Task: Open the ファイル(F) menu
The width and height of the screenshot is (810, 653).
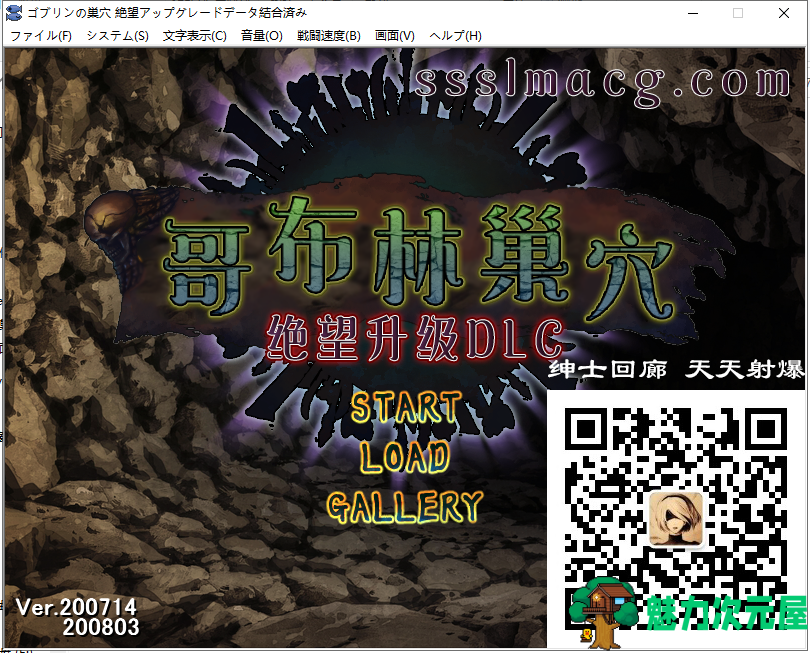Action: point(41,36)
